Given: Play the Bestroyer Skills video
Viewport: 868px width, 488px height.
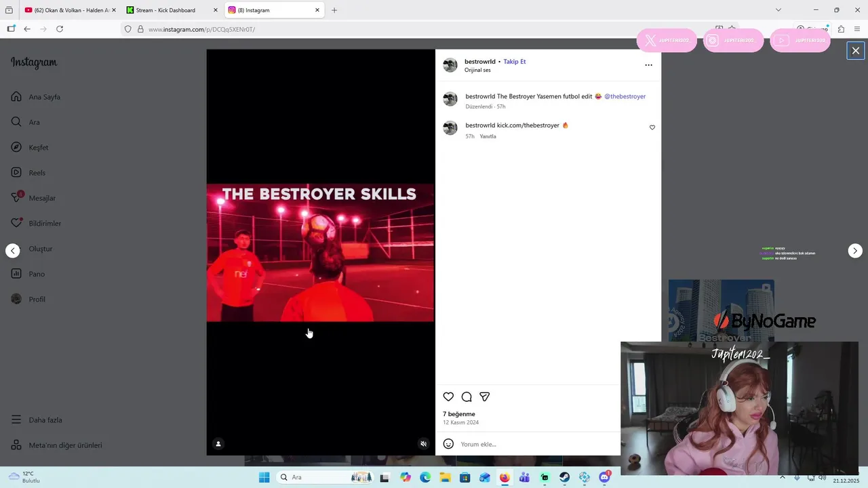Looking at the screenshot, I should 320,252.
